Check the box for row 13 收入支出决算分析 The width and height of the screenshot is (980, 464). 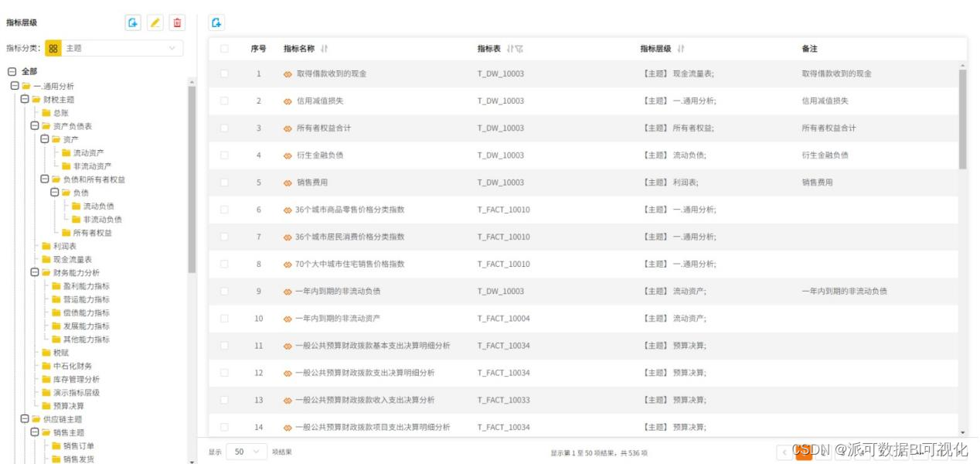click(224, 400)
